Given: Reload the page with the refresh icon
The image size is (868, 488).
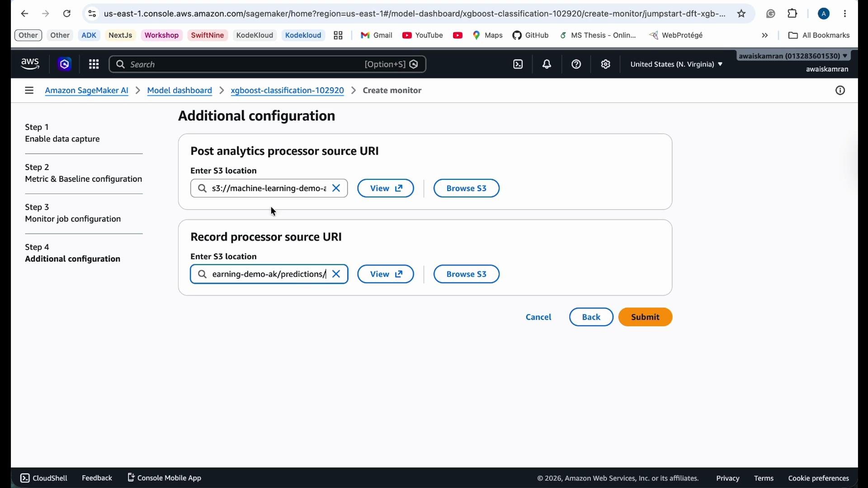Looking at the screenshot, I should click(67, 14).
